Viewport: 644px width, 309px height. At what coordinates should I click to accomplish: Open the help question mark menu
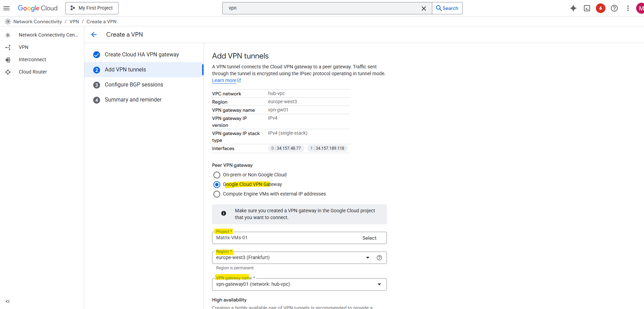tap(614, 8)
